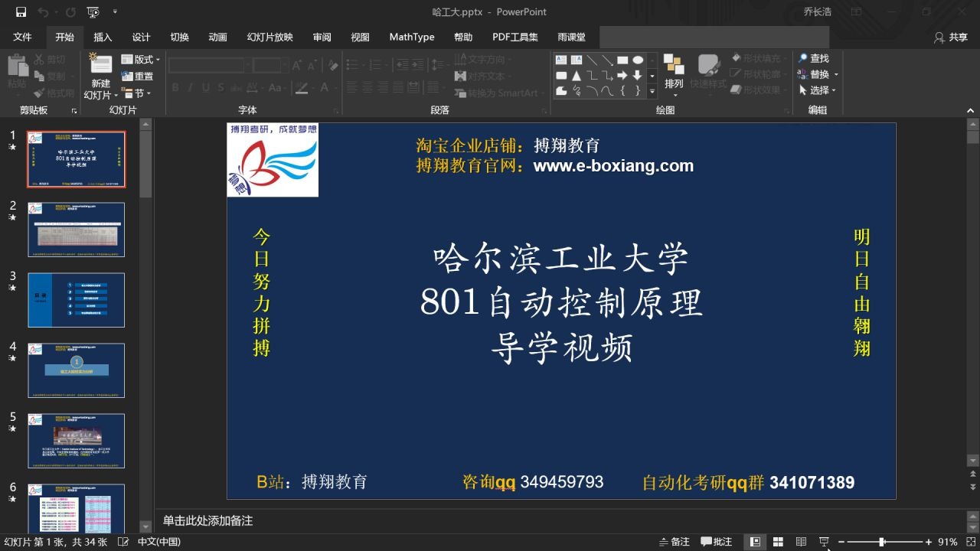Open the 幻灯片放映 (Slide Show) tab
The image size is (980, 551).
click(x=268, y=36)
